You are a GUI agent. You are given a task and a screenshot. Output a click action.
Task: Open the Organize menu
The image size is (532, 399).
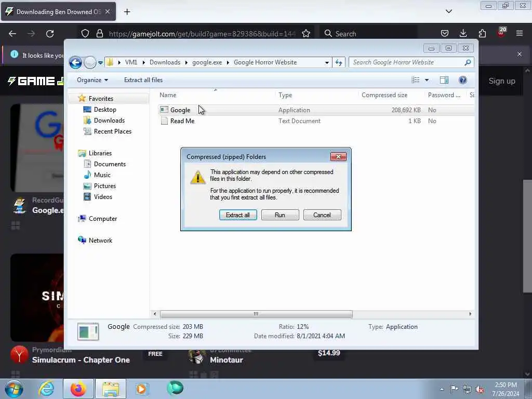pyautogui.click(x=92, y=80)
